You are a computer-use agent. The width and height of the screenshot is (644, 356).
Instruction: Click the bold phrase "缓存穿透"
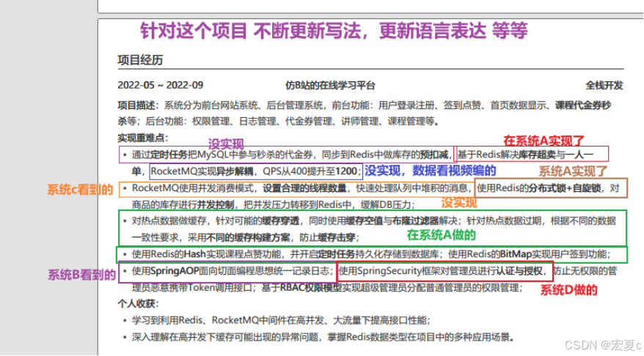tap(280, 221)
